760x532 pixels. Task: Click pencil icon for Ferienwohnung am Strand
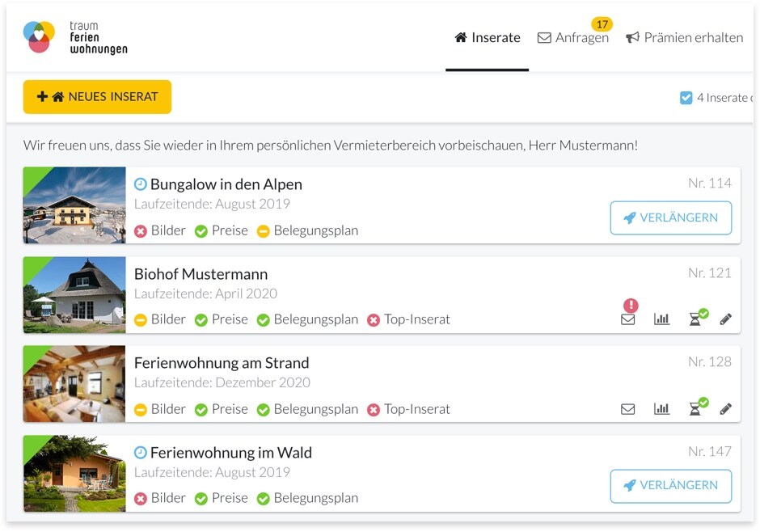[725, 409]
